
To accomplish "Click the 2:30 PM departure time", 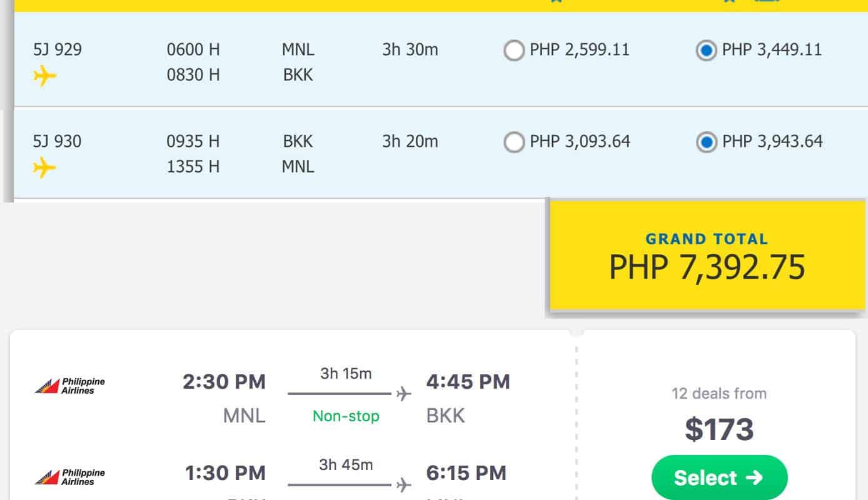I will [224, 381].
